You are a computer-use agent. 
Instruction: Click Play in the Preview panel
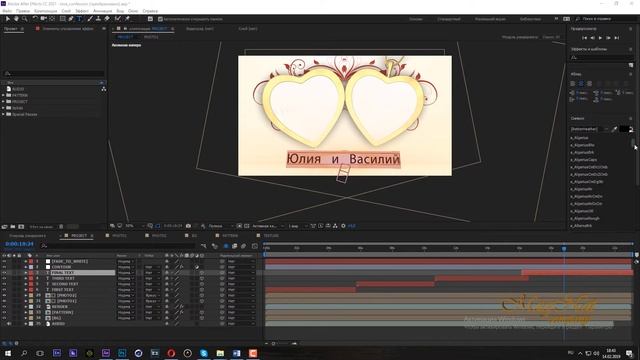coord(600,38)
